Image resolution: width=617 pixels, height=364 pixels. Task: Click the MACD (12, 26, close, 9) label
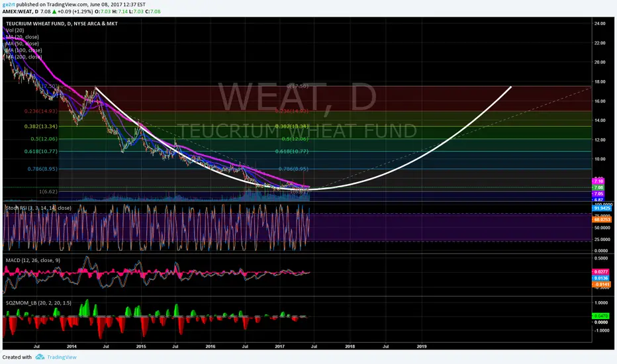coord(33,260)
